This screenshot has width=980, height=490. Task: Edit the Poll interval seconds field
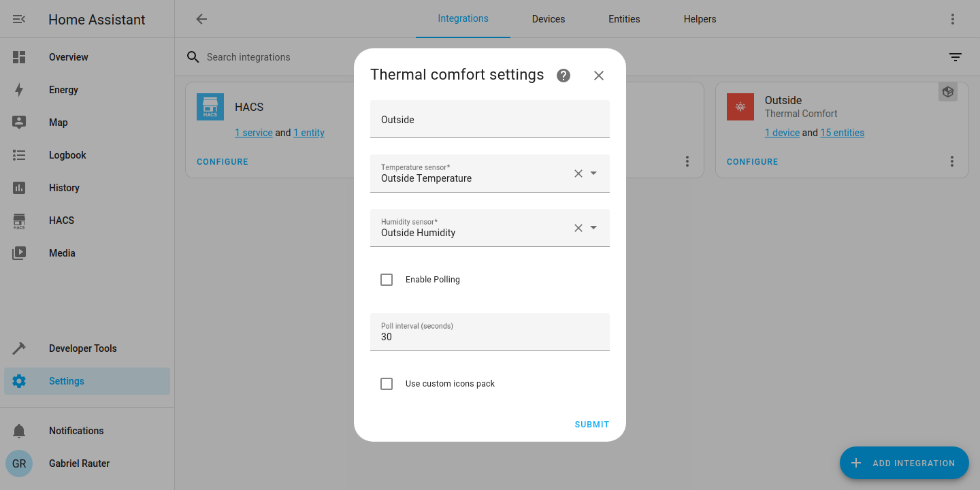click(490, 332)
